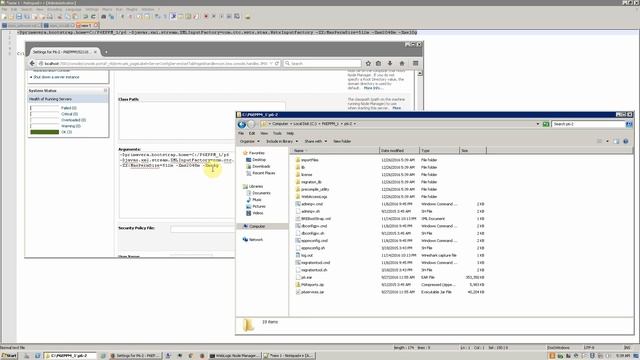This screenshot has height=360, width=640.
Task: Expand the view options dropdown arrow
Action: [607, 141]
